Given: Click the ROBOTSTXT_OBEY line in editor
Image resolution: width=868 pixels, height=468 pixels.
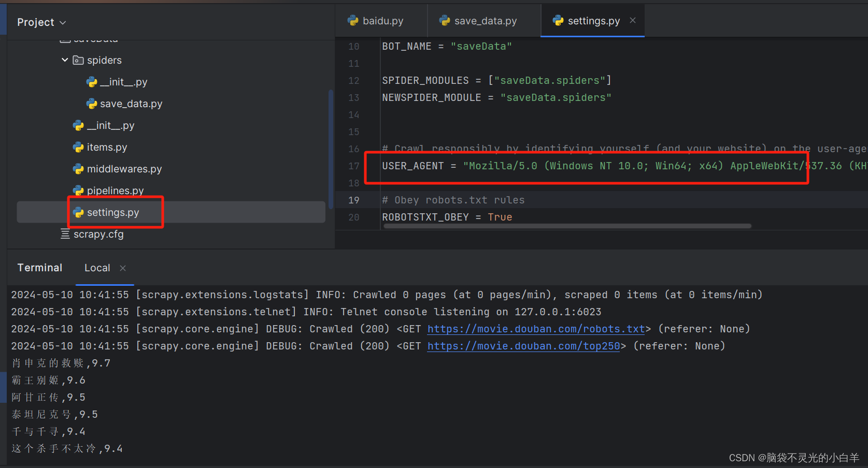Looking at the screenshot, I should [x=447, y=217].
